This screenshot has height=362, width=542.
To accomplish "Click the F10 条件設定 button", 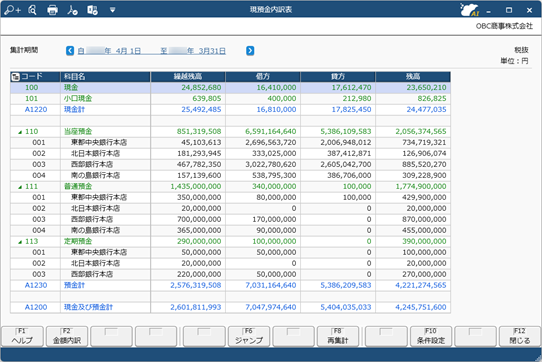I will [x=431, y=336].
